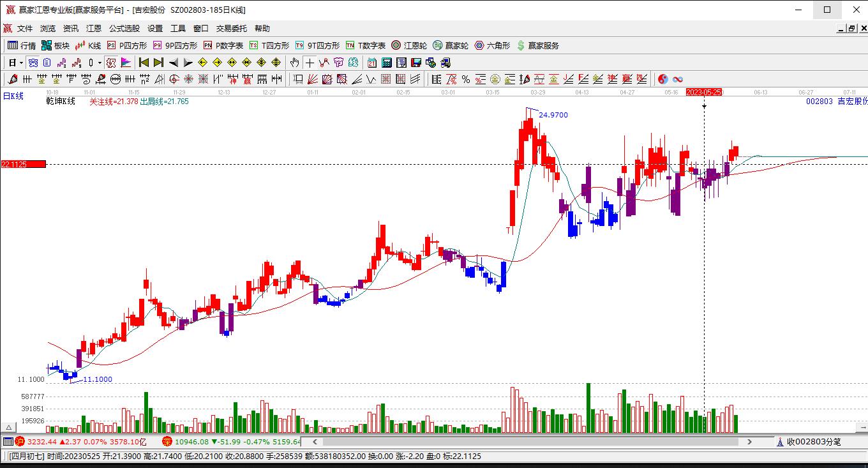
Task: Click the Shenzhen index 10946.08 ticker
Action: (x=232, y=441)
